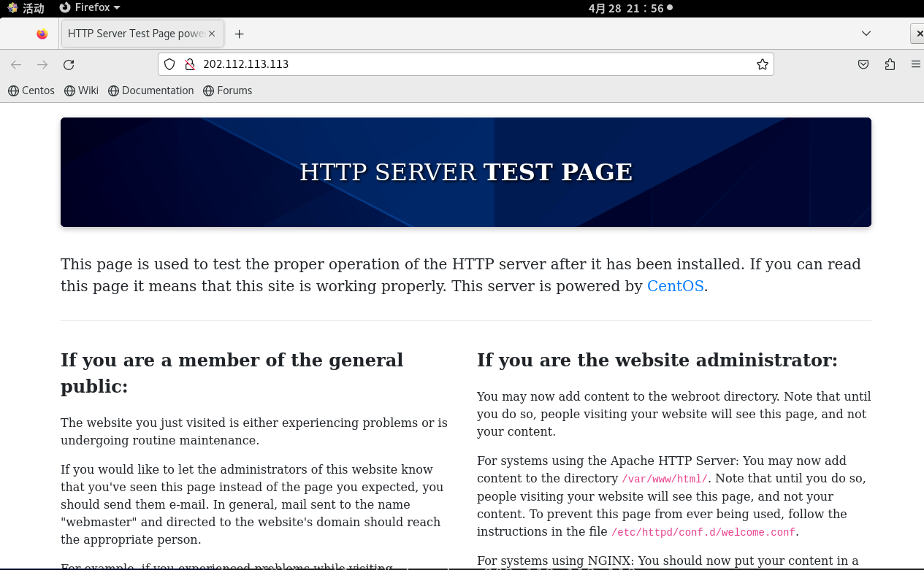The image size is (924, 570).
Task: Bookmark this page with star icon
Action: [x=763, y=64]
